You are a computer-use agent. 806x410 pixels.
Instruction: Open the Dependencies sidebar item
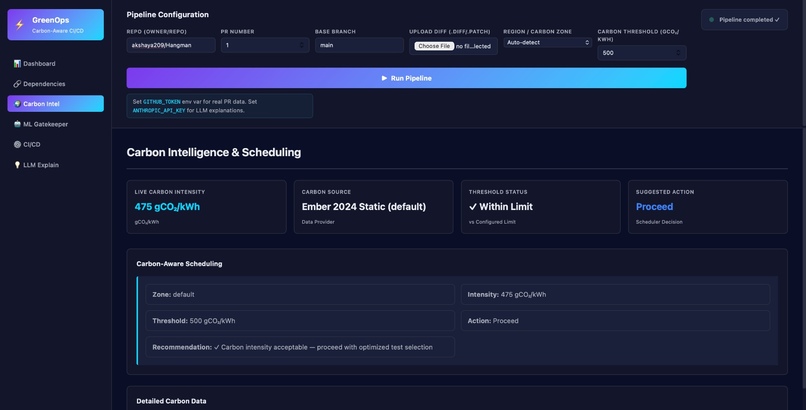click(56, 84)
